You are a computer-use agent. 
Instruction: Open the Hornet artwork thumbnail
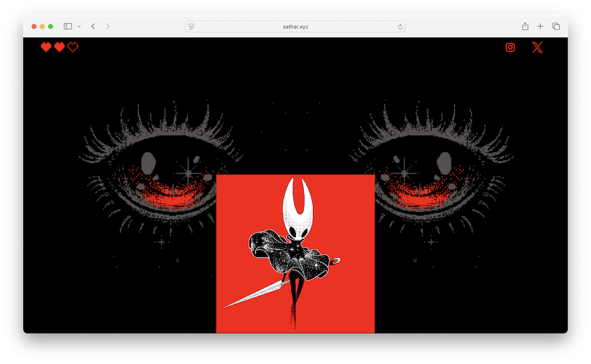coord(295,253)
